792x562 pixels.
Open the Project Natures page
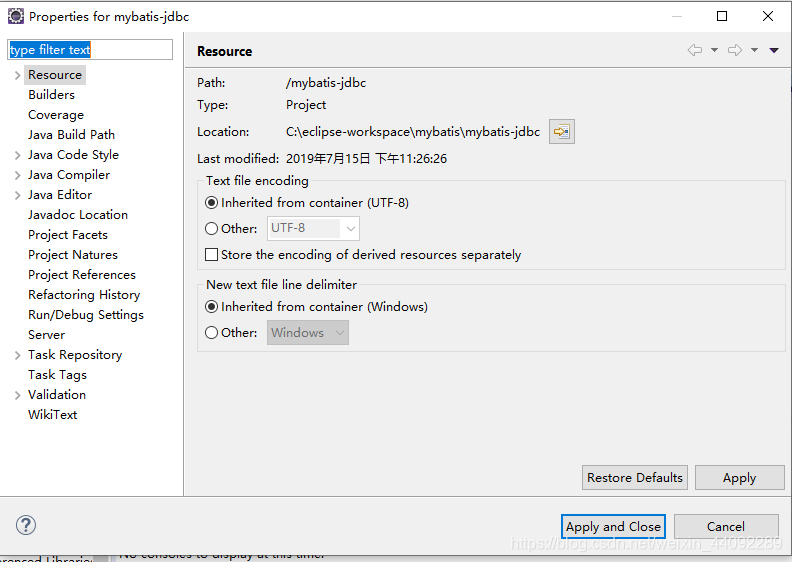(x=73, y=255)
